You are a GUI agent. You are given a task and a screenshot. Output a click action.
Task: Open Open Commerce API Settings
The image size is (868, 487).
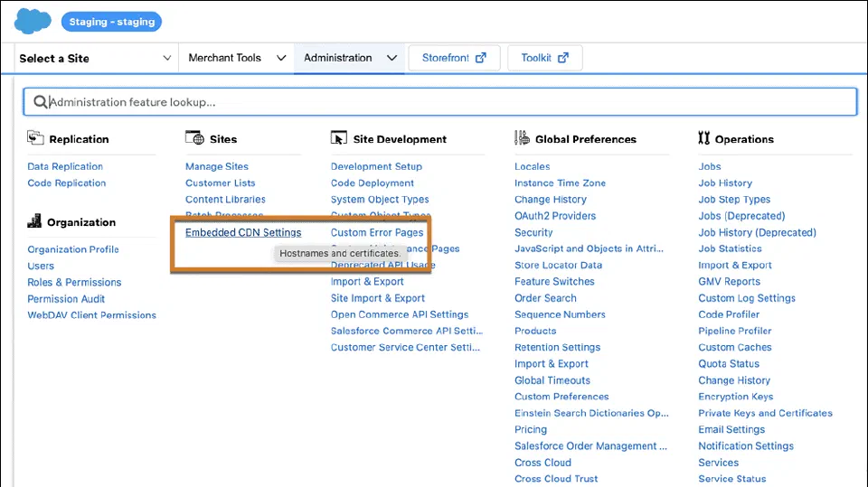[x=400, y=314]
